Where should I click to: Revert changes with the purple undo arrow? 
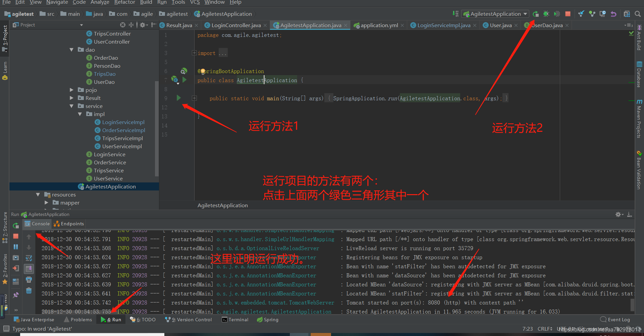(613, 14)
